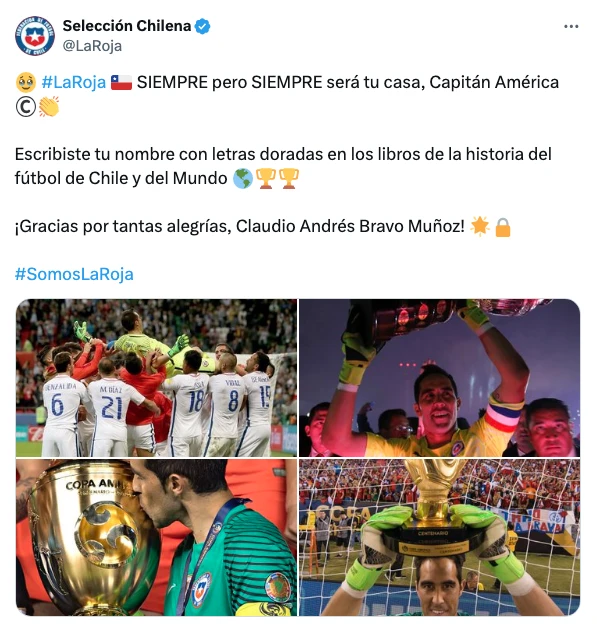Click the globe emoji after Mundo
The height and width of the screenshot is (630, 597).
243,178
